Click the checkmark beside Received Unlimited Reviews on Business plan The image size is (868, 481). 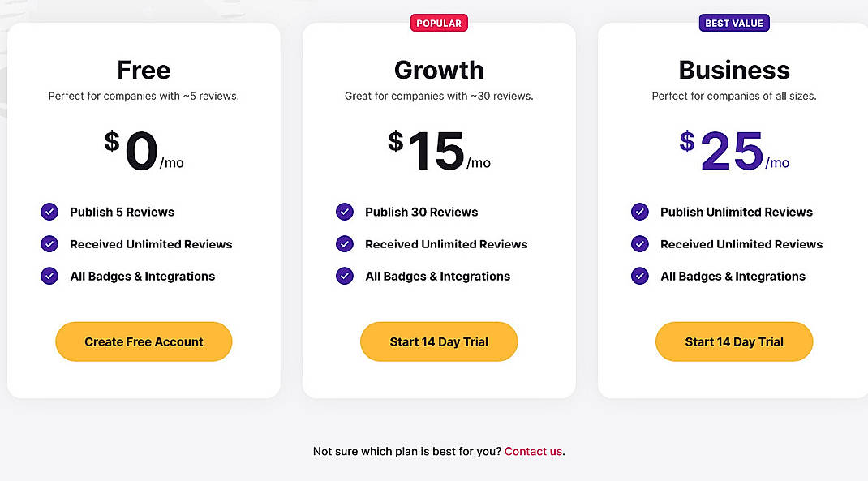[x=639, y=244]
